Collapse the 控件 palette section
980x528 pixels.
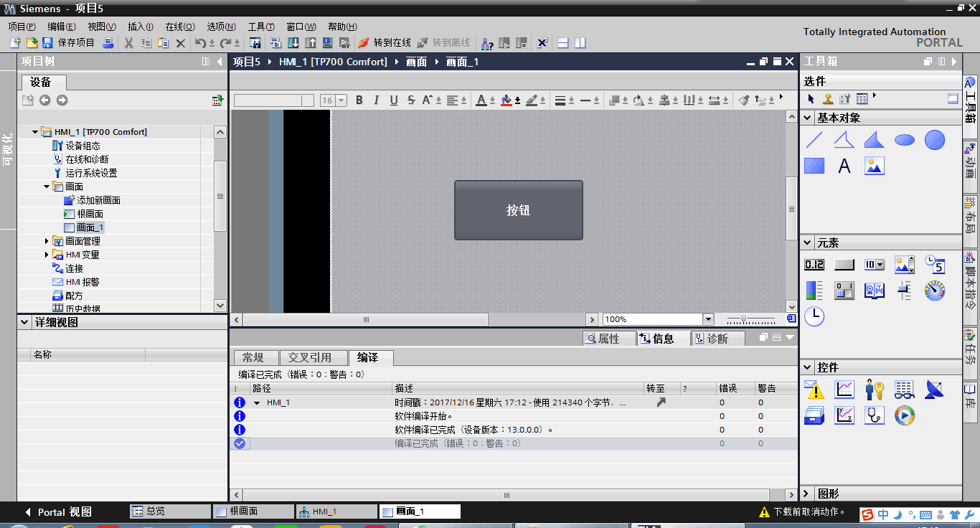click(808, 367)
